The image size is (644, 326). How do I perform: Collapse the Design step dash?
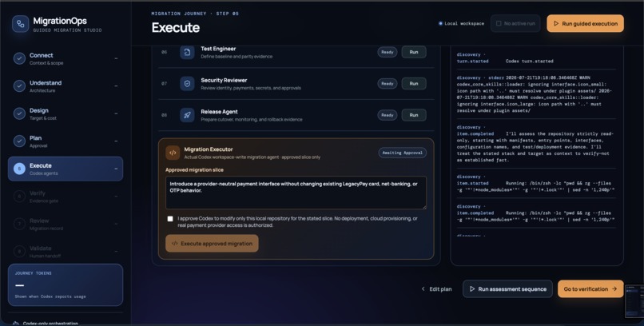(x=116, y=113)
